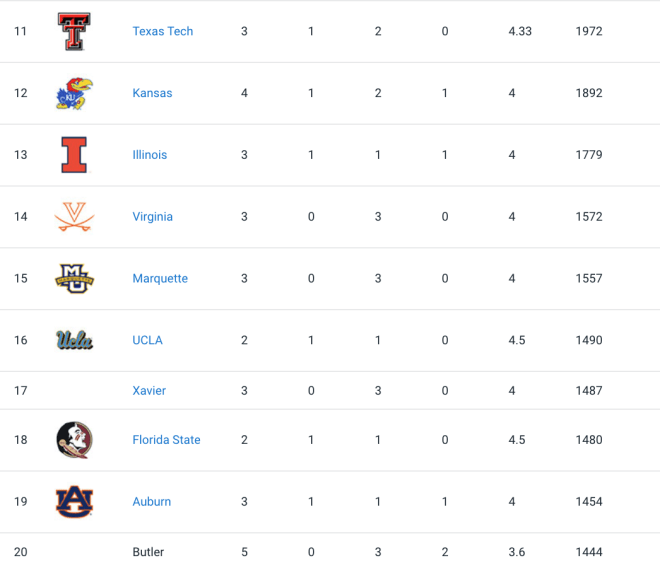Open the Marquette team link

(160, 278)
